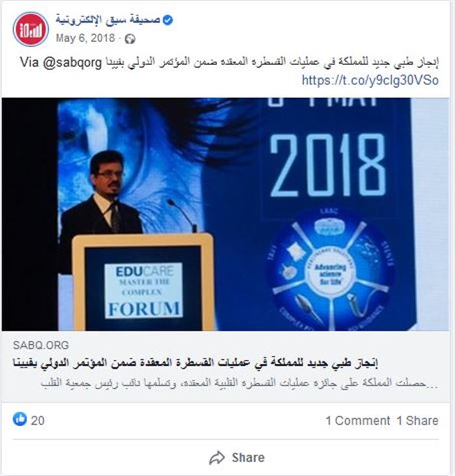Click the SABQ.ORG source domain label
The width and height of the screenshot is (455, 476).
(x=41, y=345)
